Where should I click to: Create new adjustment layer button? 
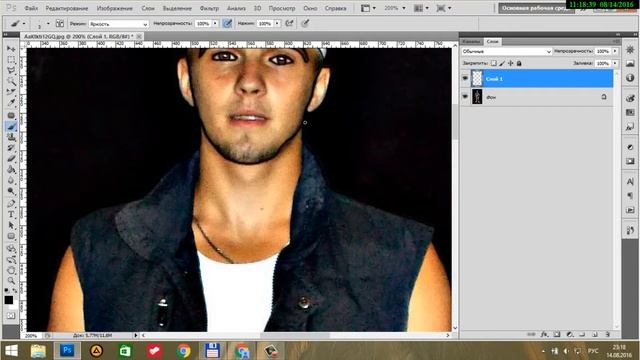570,334
